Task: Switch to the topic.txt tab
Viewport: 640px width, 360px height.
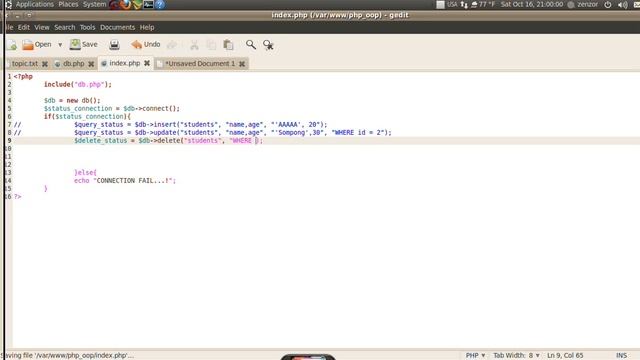Action: pos(24,64)
